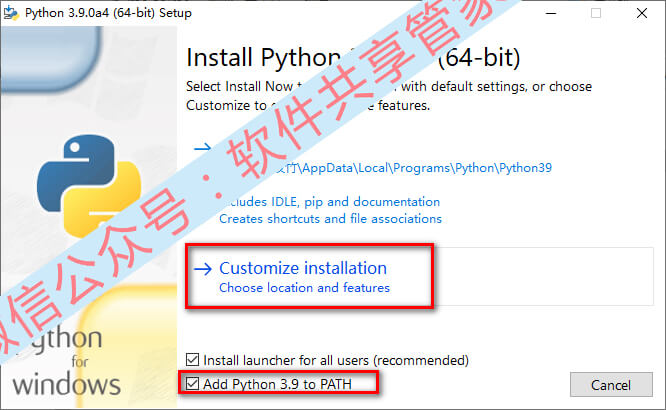
Task: Click the Customize installation arrow icon
Action: coord(203,269)
